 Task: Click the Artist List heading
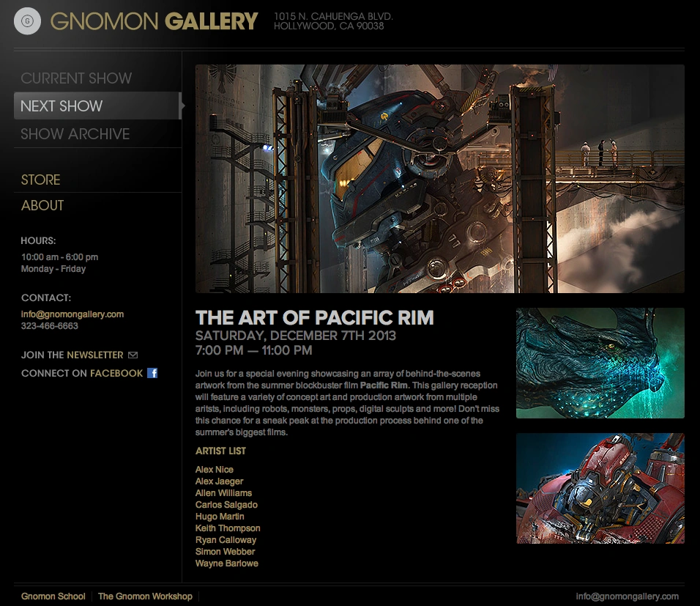coord(220,451)
